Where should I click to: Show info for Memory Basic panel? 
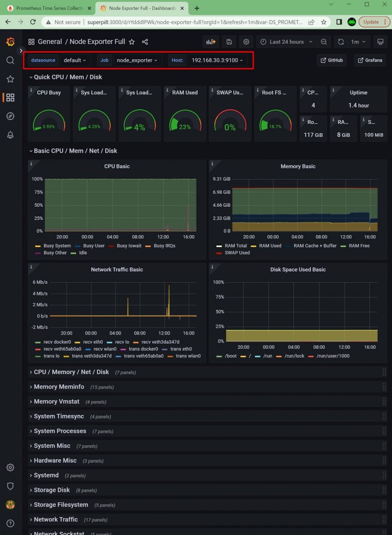point(212,164)
